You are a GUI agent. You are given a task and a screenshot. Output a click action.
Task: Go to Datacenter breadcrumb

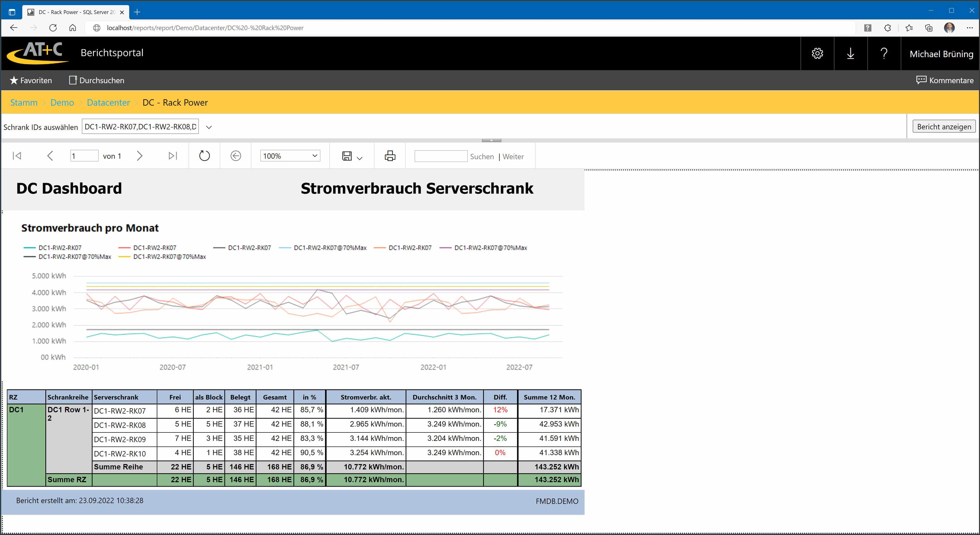108,102
